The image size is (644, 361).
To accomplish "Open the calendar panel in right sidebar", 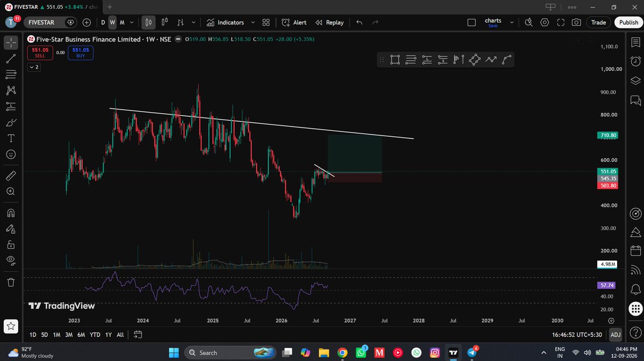I will click(635, 251).
